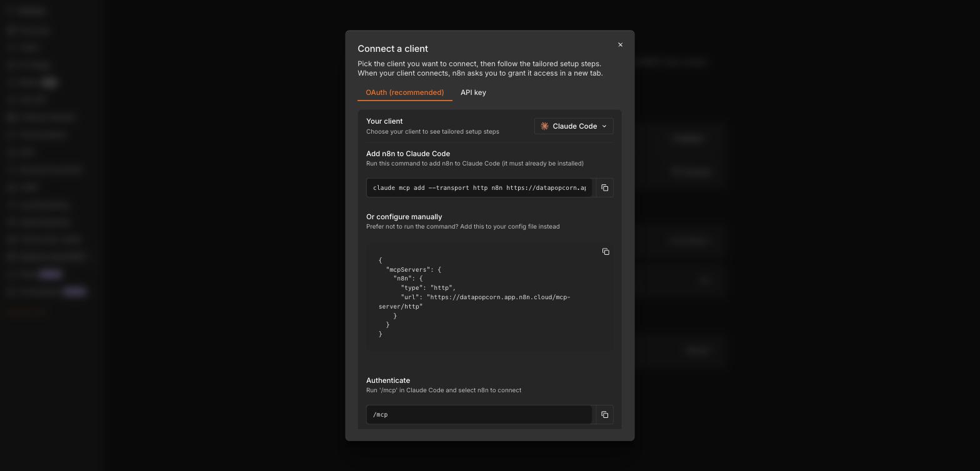Click the mcpServers JSON code block
Viewport: 980px width, 471px height.
pos(489,297)
